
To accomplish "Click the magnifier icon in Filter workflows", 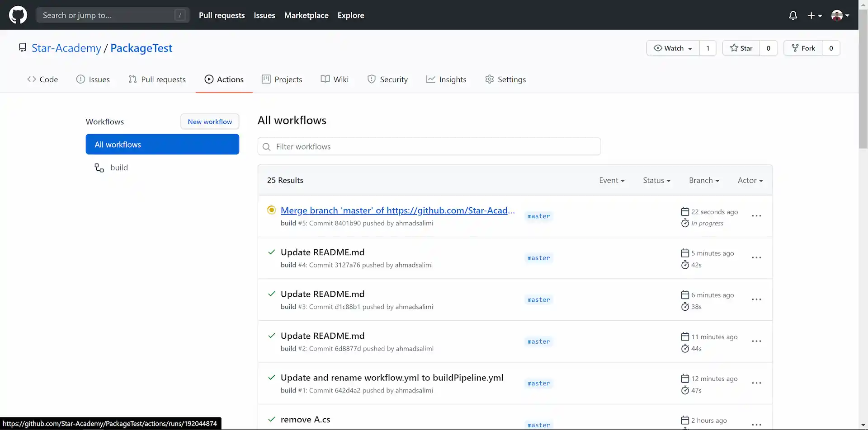I will click(267, 147).
